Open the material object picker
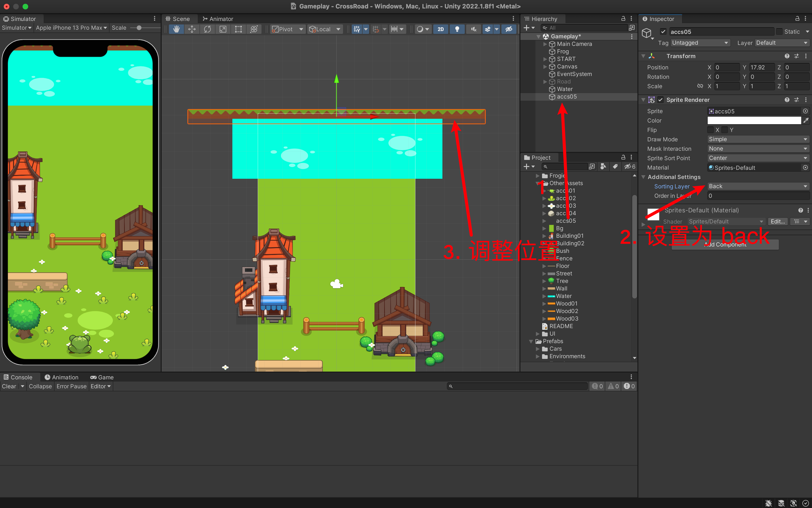Screen dimensions: 812x508 tap(805, 168)
